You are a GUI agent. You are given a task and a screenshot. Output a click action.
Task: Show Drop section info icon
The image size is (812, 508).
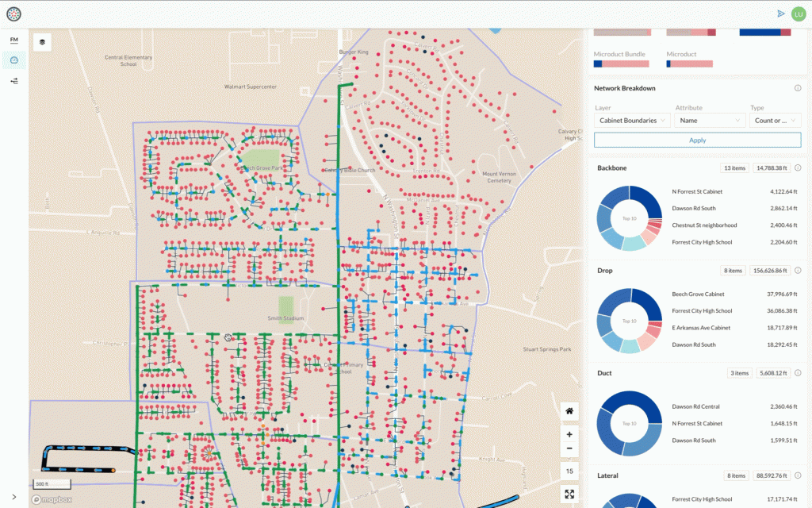(798, 271)
